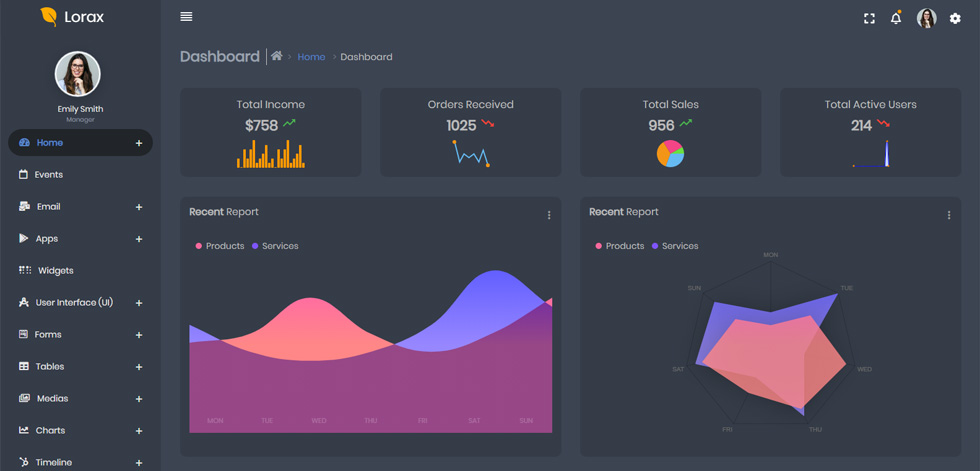
Task: Click the Emily Smith profile photo
Action: coord(78,74)
